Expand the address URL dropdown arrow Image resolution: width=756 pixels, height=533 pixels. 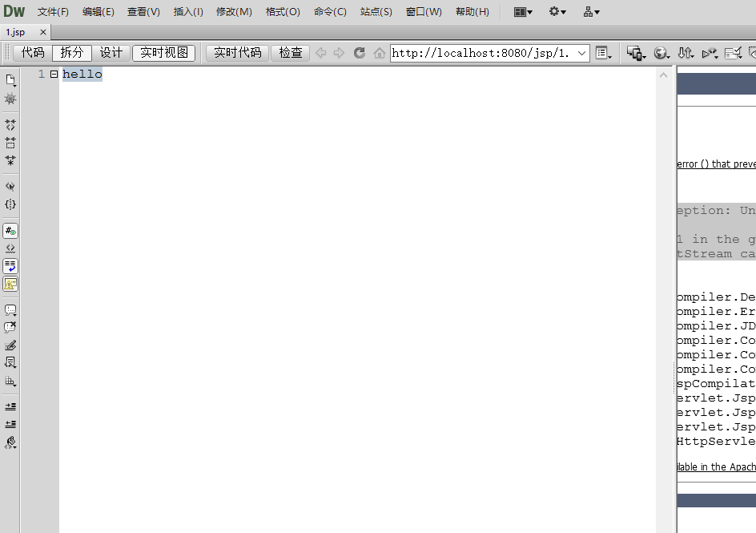[582, 53]
